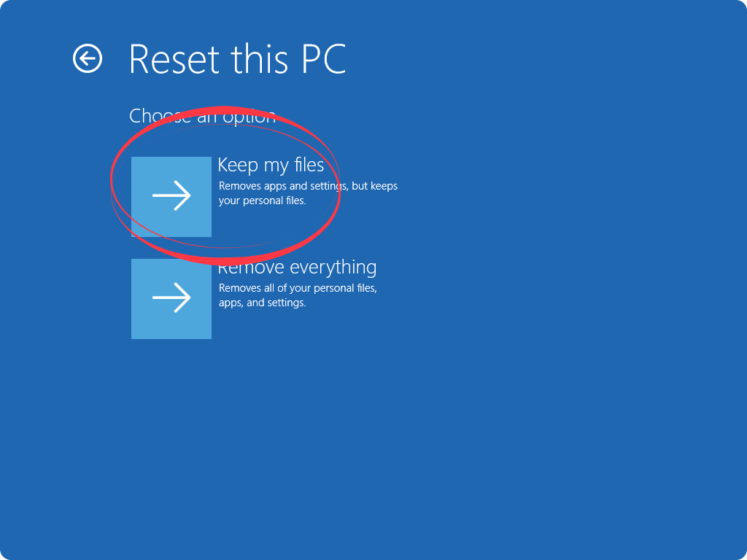The image size is (747, 560).
Task: Choose the Keep my files heading
Action: pyautogui.click(x=271, y=166)
